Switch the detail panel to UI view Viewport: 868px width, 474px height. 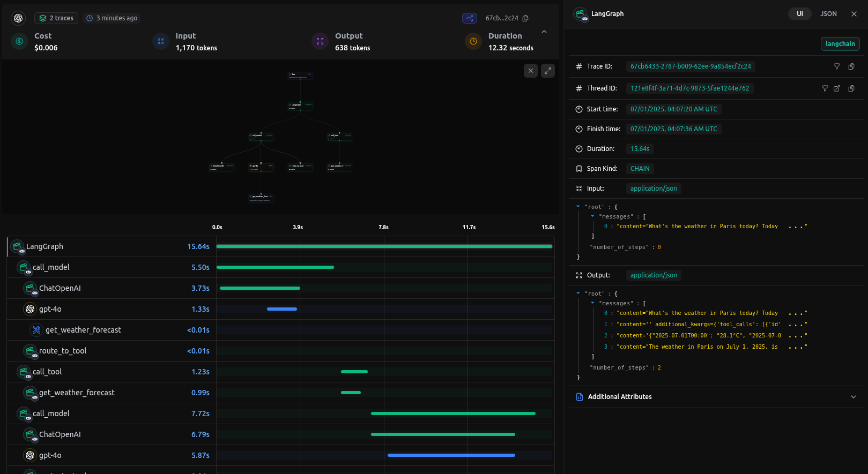(x=799, y=14)
